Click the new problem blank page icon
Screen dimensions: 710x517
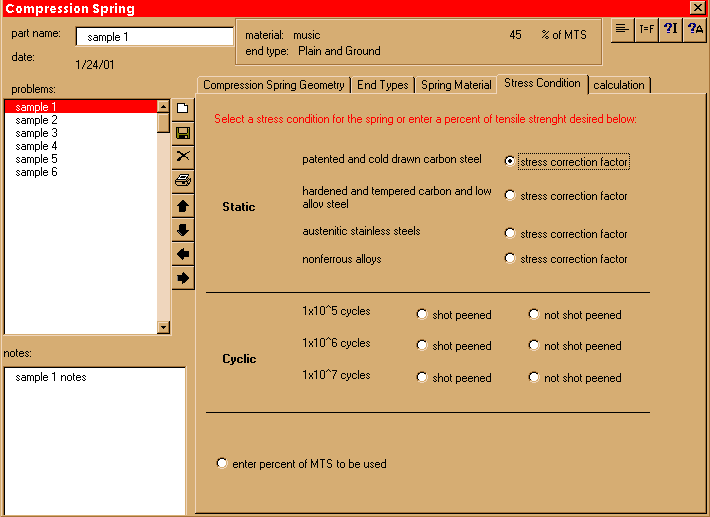click(x=183, y=108)
